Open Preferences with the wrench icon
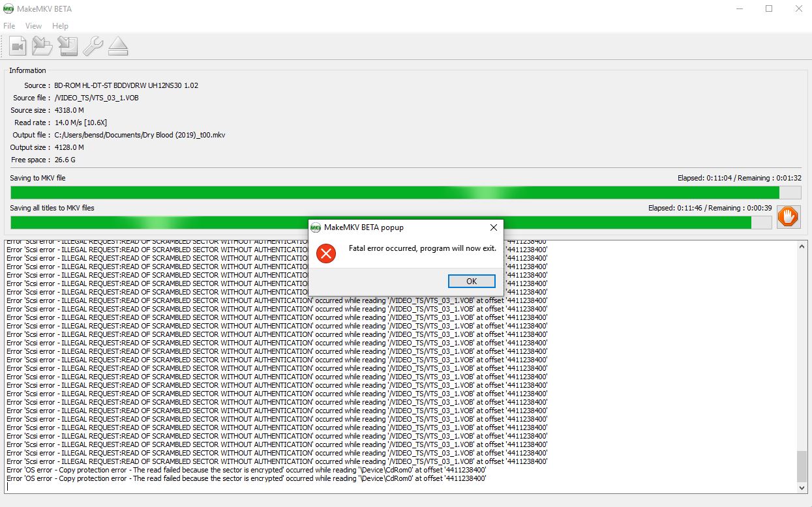The height and width of the screenshot is (507, 812). tap(93, 46)
